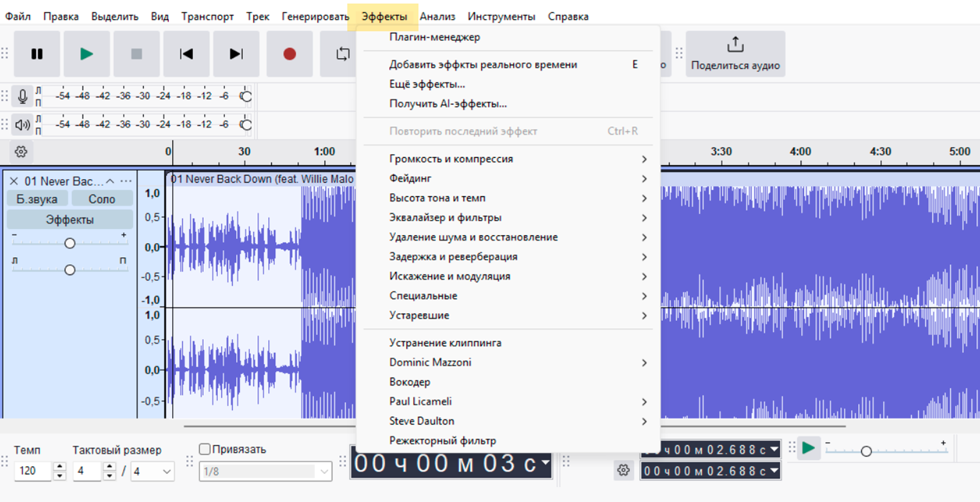
Task: Expand Dominic Mazzoni submenu
Action: point(508,362)
